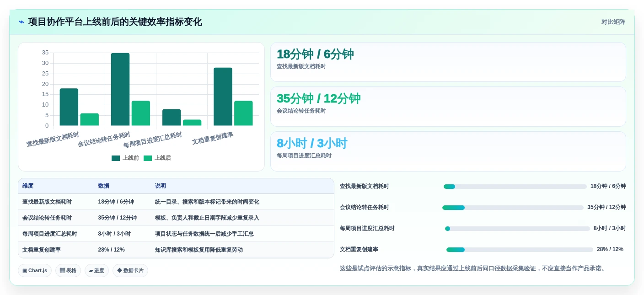Click table cell 28% / 12%

pyautogui.click(x=112, y=250)
